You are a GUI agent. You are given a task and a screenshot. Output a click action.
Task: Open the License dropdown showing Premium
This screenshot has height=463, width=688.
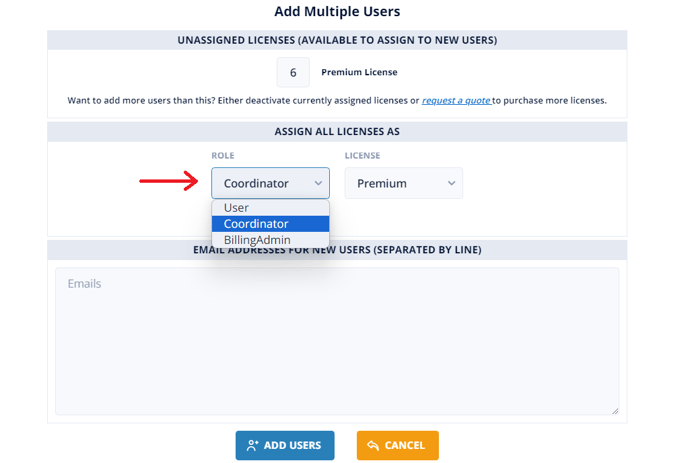click(x=404, y=183)
